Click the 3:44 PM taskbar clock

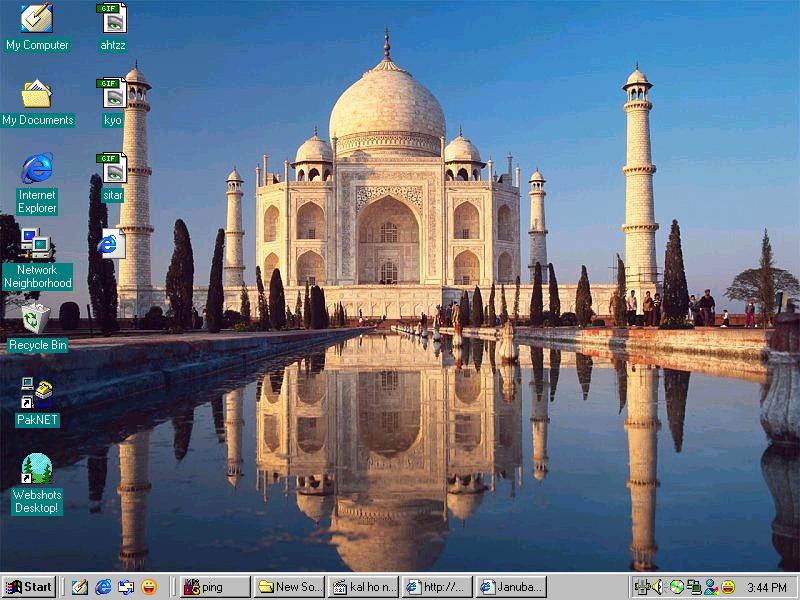767,588
